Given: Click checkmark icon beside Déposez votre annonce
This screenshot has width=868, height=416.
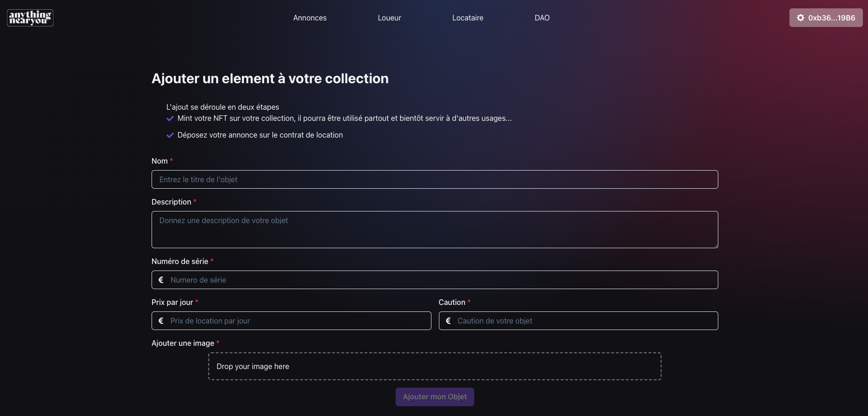Looking at the screenshot, I should (x=170, y=135).
